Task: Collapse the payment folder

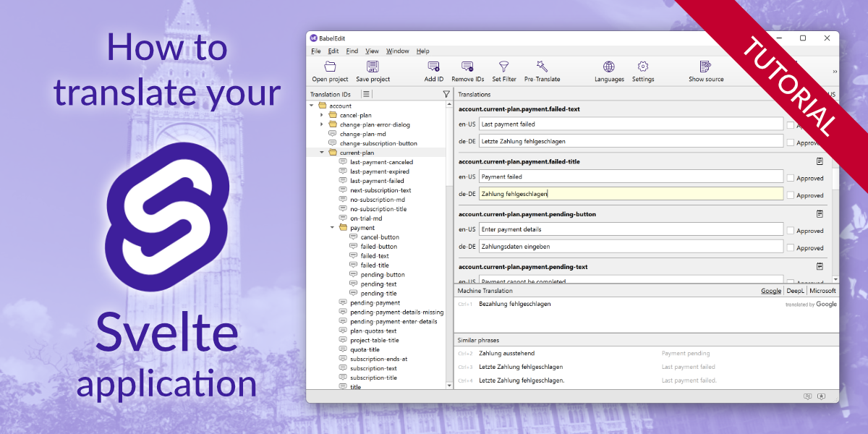Action: tap(333, 228)
